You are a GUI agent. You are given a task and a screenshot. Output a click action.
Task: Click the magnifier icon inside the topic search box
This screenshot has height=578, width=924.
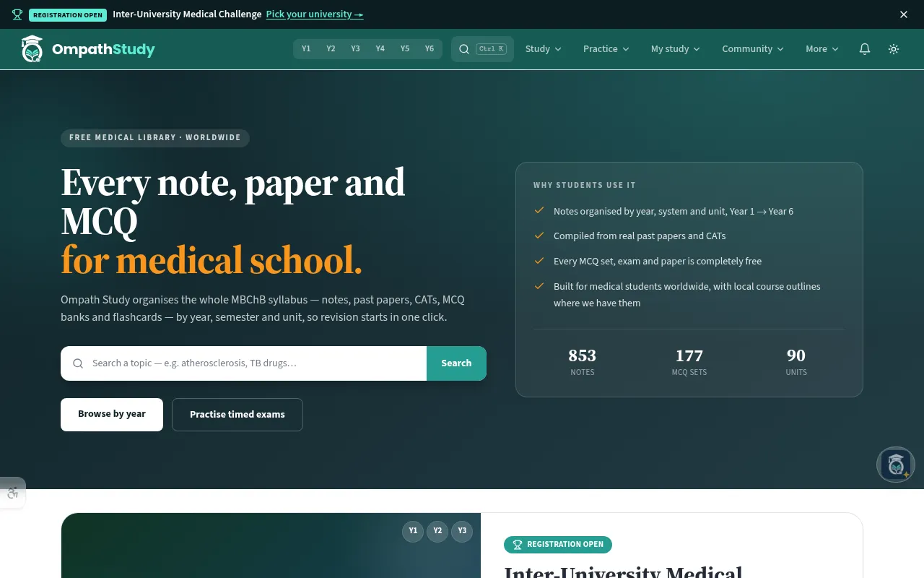tap(78, 363)
